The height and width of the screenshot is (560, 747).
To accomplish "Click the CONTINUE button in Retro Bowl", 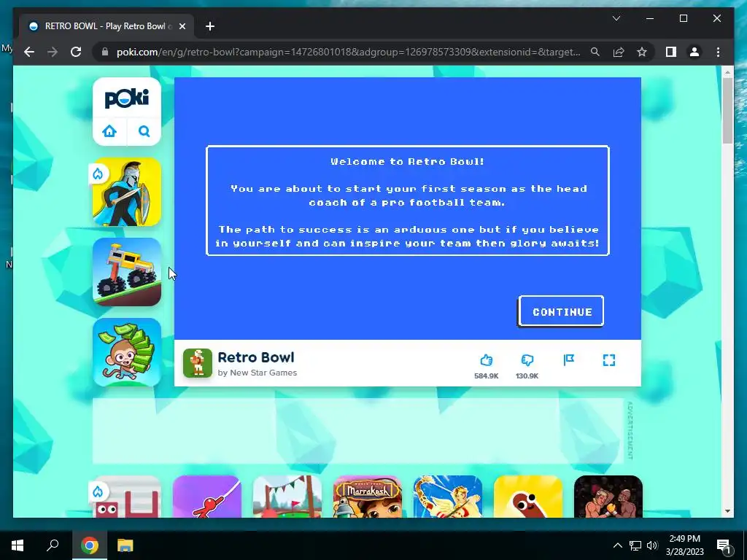I will (x=561, y=311).
